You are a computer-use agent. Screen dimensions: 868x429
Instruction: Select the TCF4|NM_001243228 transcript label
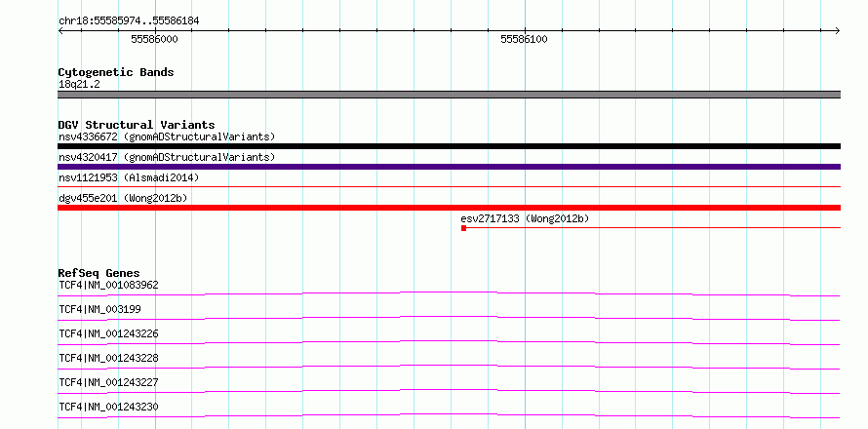[108, 358]
